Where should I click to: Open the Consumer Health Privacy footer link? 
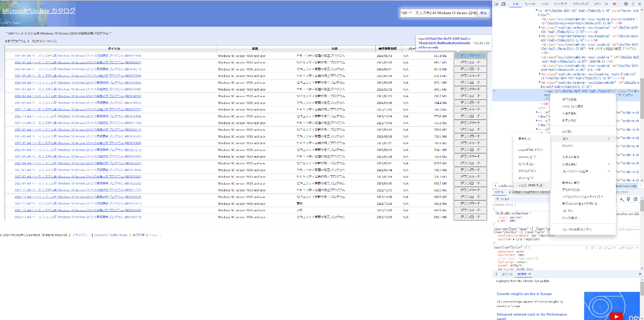tap(111, 235)
